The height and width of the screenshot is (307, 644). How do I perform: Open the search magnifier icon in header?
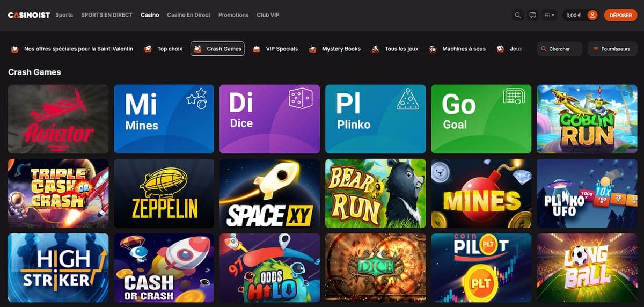point(518,16)
